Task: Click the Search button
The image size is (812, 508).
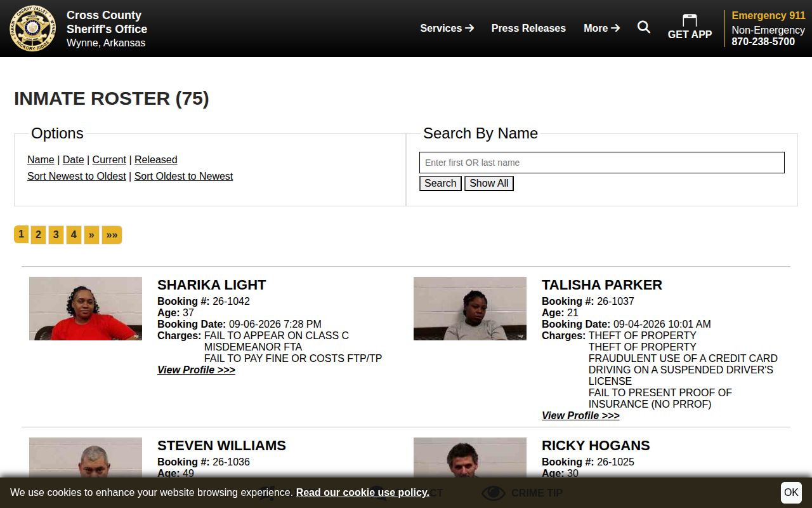Action: (440, 184)
